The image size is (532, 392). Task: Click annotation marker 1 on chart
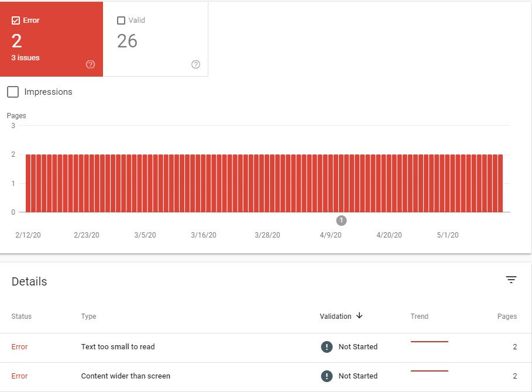click(341, 221)
